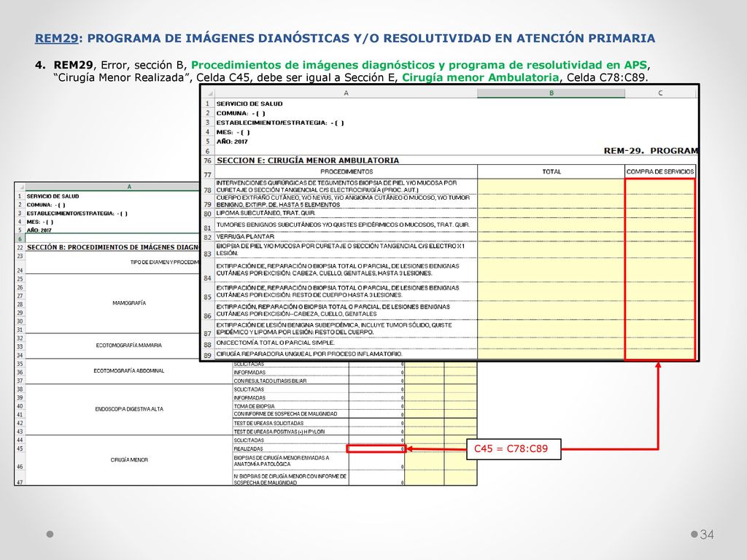Click the 'CUERPO EXTRAÑO CUTÁNEO' procedure cell
The width and height of the screenshot is (747, 560).
pos(347,201)
